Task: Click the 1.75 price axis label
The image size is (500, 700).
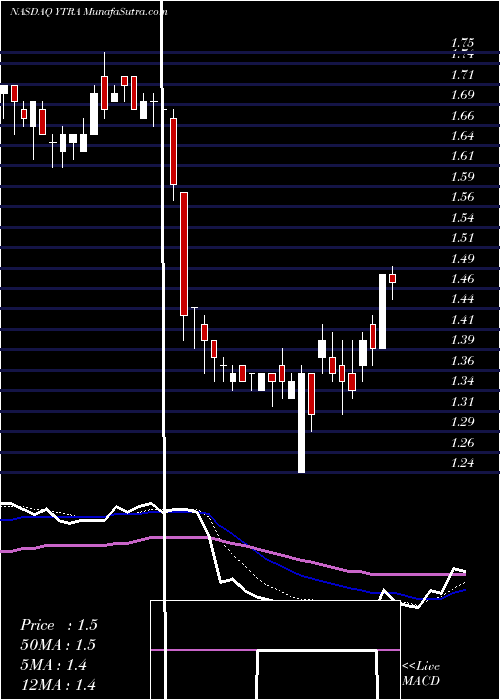Action: point(462,43)
